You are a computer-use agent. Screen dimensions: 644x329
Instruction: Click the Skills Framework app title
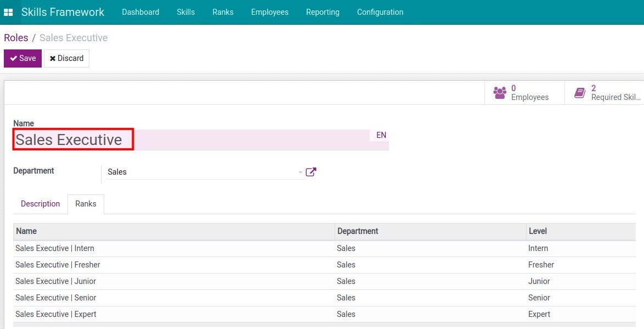[63, 12]
